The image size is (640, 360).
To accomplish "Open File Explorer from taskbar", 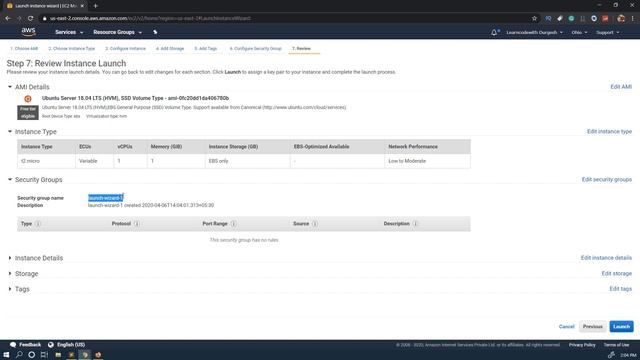I will [58, 355].
